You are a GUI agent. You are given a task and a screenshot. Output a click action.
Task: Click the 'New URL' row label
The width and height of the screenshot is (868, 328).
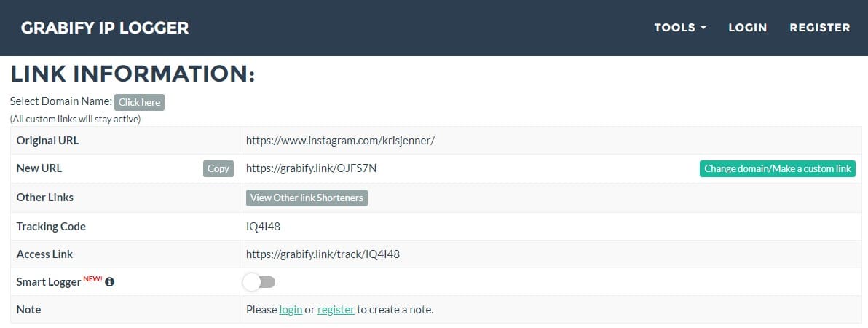(39, 168)
